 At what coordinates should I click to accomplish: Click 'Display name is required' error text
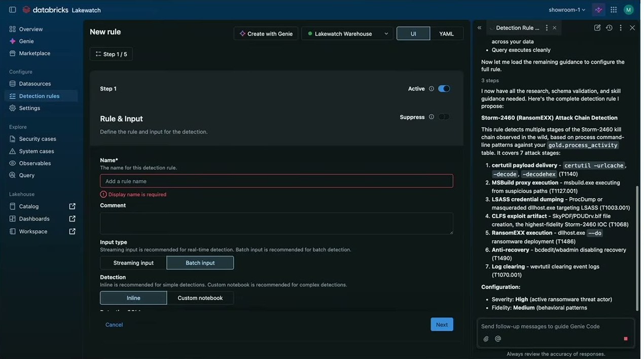click(137, 195)
